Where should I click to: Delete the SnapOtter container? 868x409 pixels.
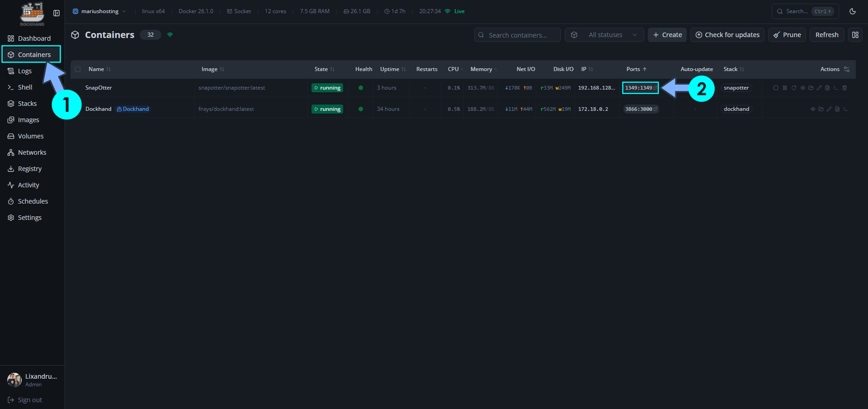coord(844,88)
